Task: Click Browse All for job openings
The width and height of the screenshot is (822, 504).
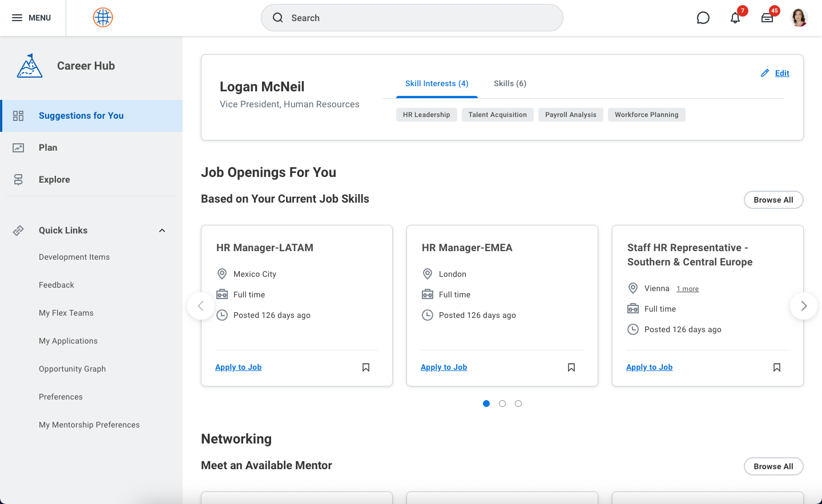Action: point(773,200)
